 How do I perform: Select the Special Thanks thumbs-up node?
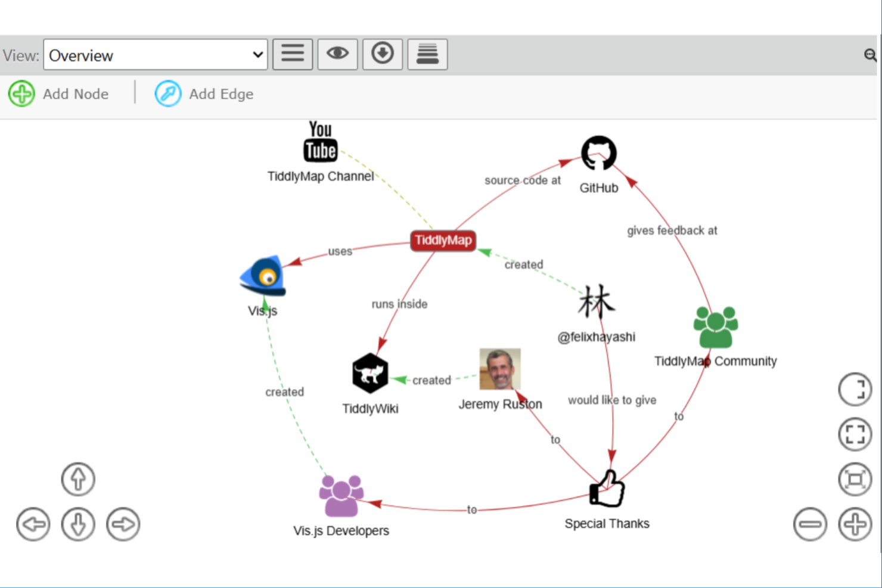pos(607,489)
